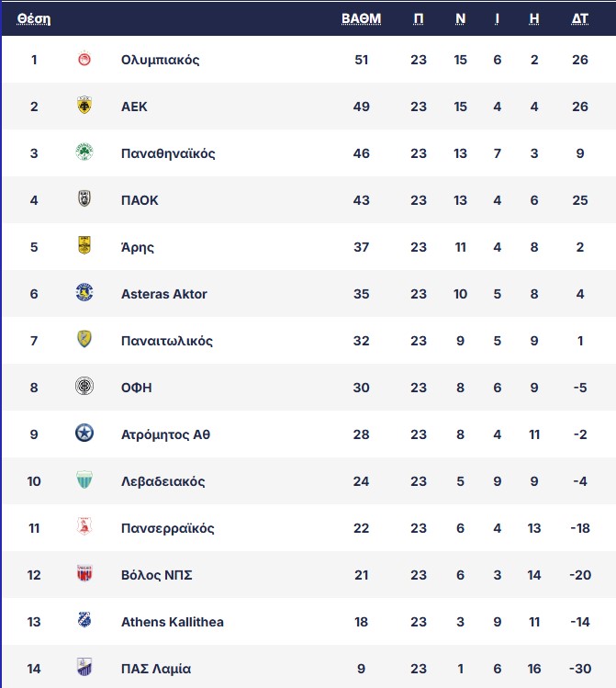Click the Πανσερραϊκός team name
This screenshot has height=688, width=616.
pos(167,528)
